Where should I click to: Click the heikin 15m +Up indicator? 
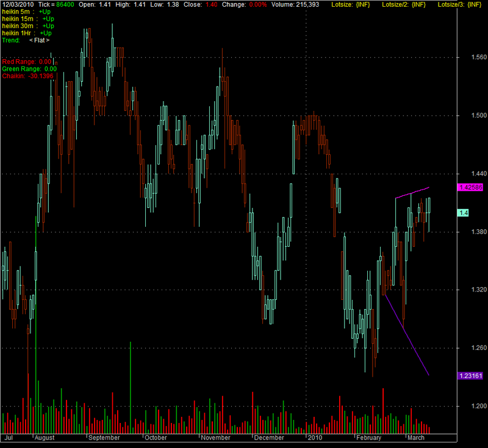[x=28, y=19]
